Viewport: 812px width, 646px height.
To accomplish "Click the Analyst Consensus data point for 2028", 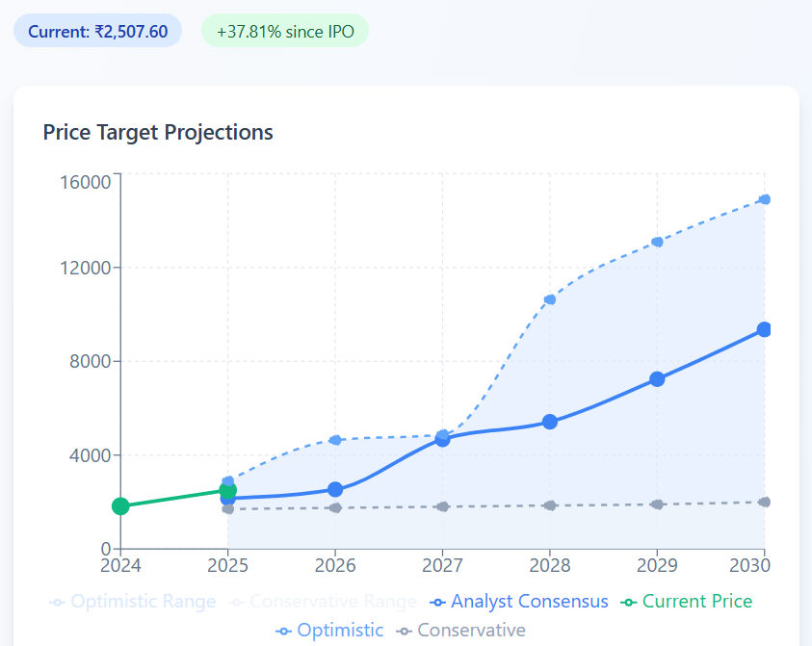I will click(x=550, y=422).
